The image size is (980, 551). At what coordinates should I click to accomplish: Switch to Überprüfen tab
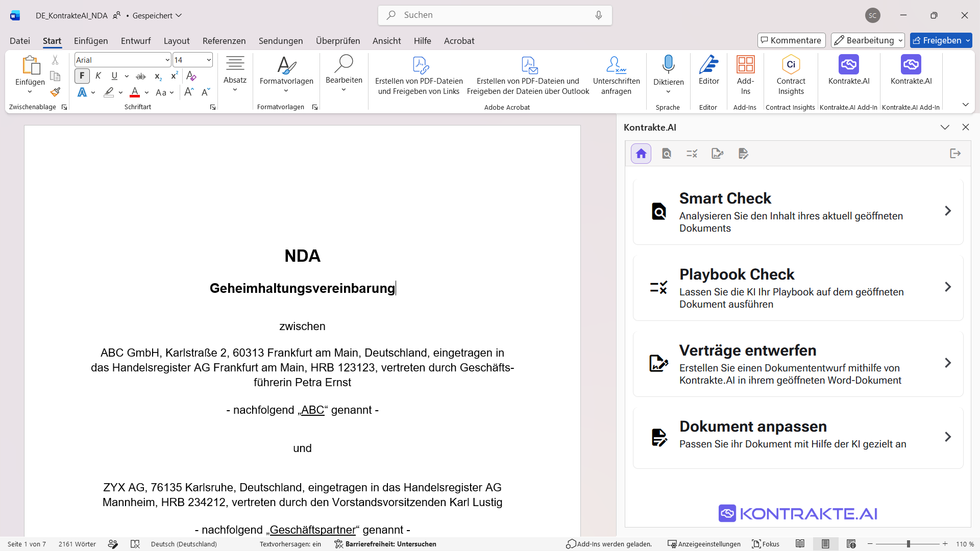(338, 41)
